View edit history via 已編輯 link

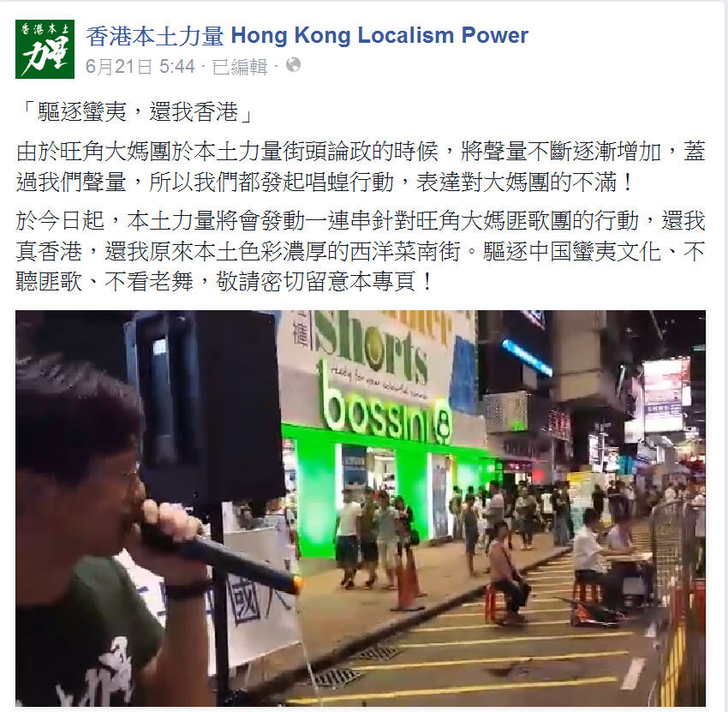click(240, 67)
